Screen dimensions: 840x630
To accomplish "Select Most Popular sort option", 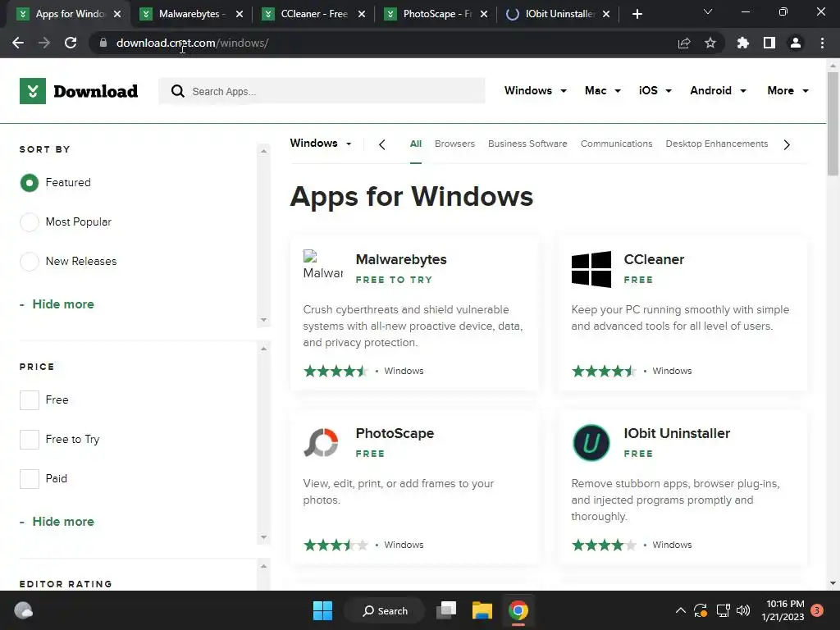I will tap(30, 221).
